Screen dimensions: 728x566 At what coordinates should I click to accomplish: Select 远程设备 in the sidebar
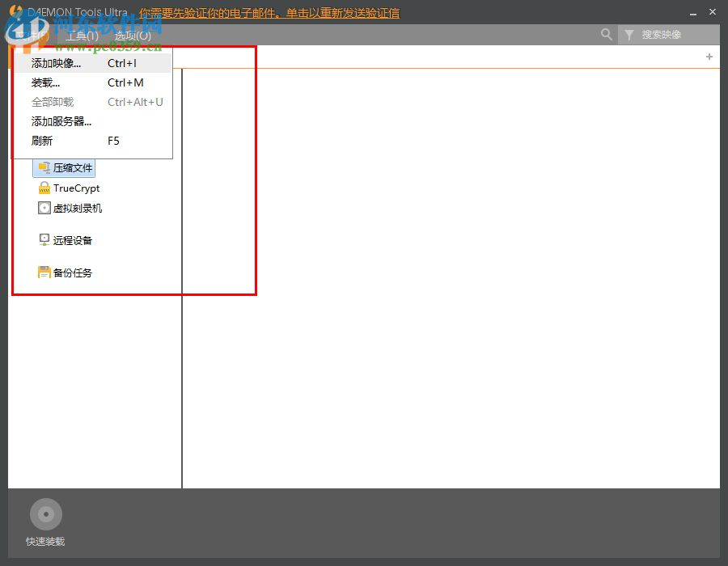(65, 240)
